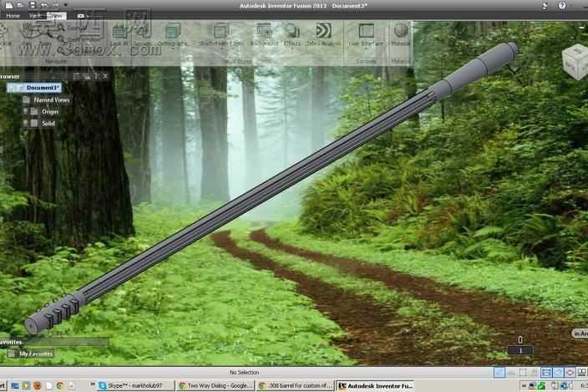Click the No Selection status text
The image size is (588, 392).
tap(244, 373)
